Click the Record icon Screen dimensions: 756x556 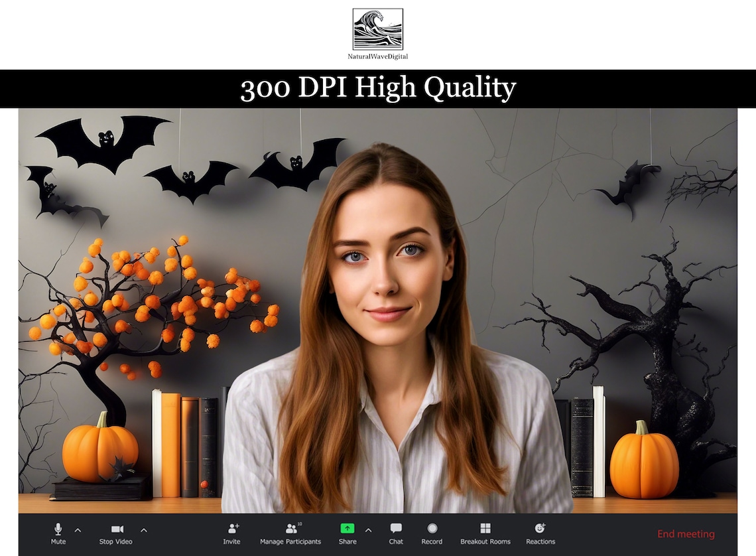coord(432,529)
